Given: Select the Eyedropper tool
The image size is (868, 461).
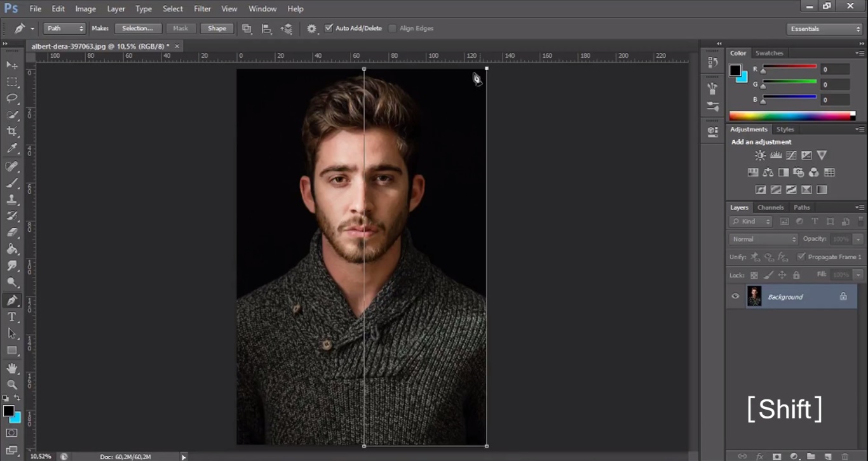Looking at the screenshot, I should pyautogui.click(x=12, y=149).
